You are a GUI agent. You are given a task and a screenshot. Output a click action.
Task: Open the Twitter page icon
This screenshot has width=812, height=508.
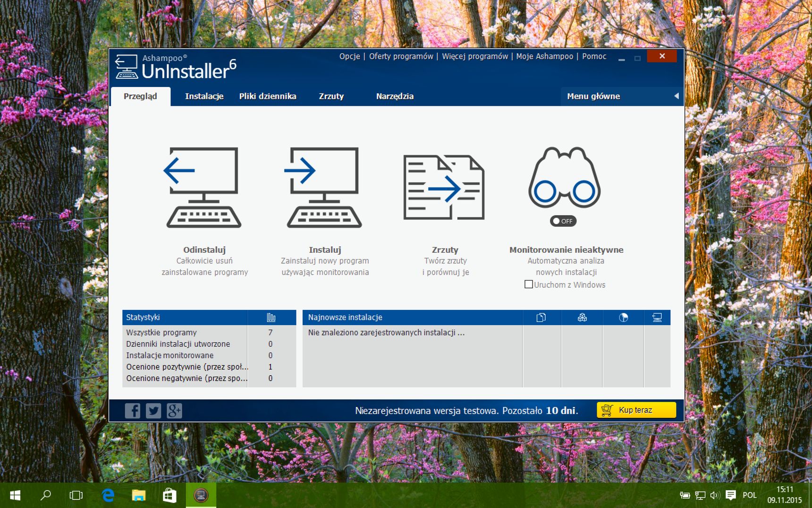pos(153,411)
